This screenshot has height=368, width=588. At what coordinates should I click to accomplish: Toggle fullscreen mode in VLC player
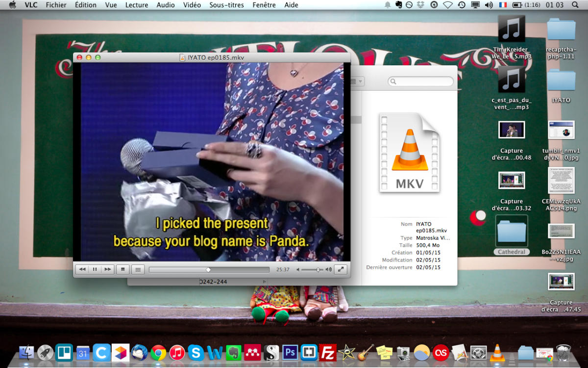(341, 269)
